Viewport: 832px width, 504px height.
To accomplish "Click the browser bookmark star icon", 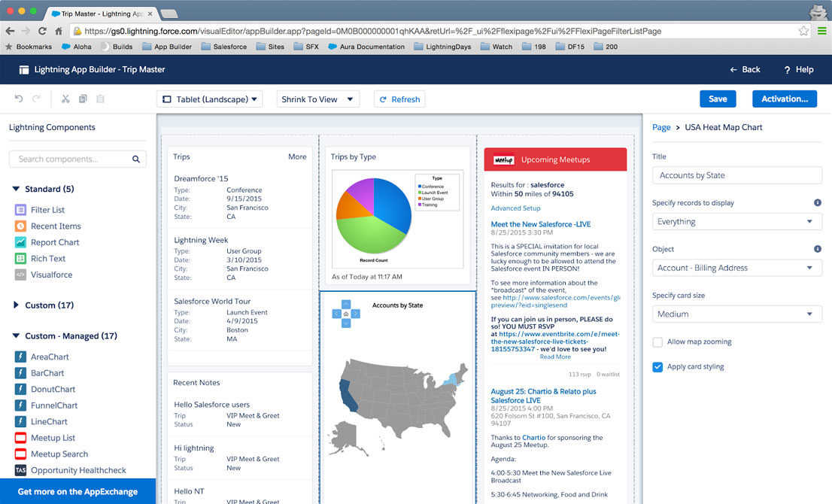I will (x=803, y=32).
